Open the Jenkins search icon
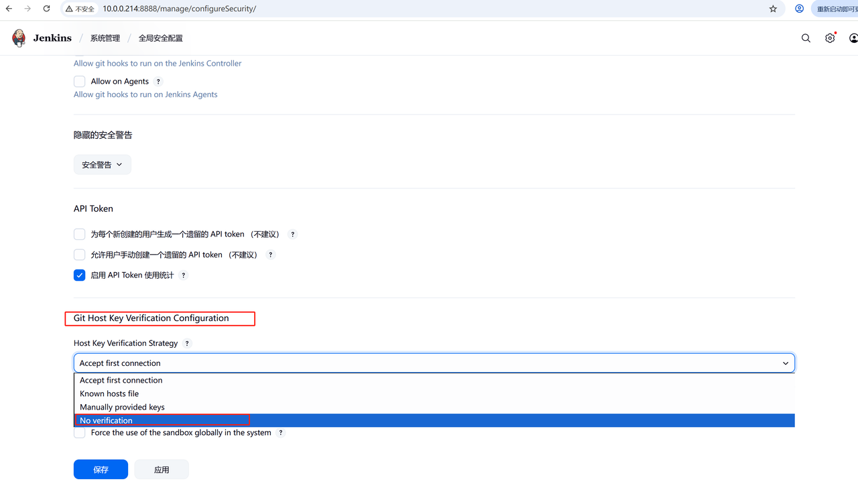858x504 pixels. pos(806,38)
